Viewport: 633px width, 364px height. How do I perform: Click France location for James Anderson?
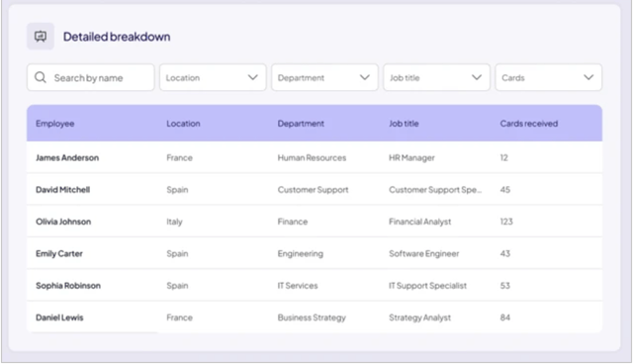pos(179,158)
